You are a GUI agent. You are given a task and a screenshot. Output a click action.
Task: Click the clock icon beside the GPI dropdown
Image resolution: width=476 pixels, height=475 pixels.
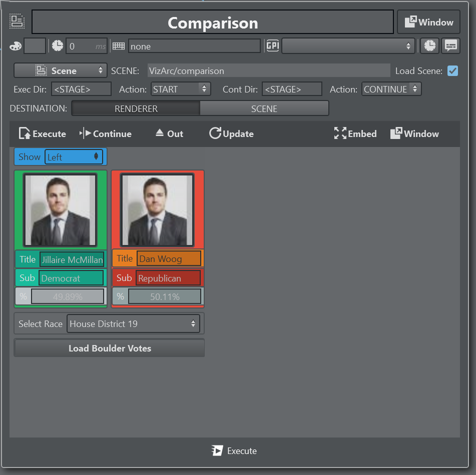tap(429, 46)
